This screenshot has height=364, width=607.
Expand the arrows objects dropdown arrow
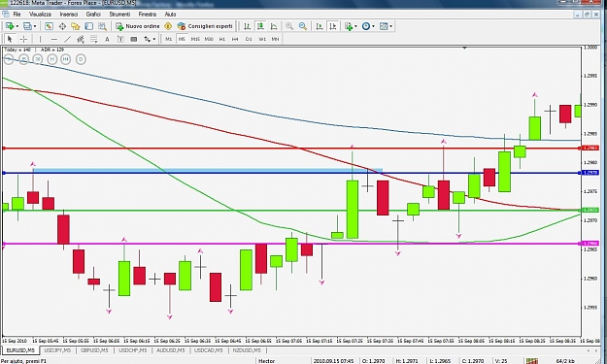pyautogui.click(x=154, y=39)
